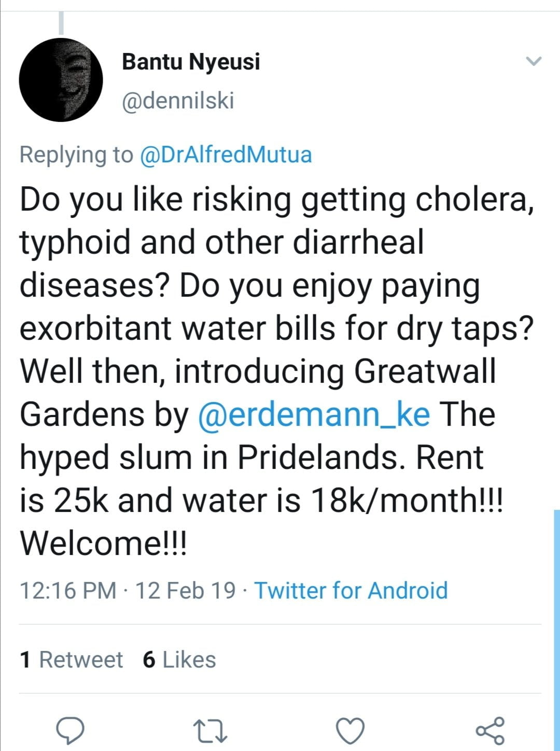Like the tweet with heart icon
Screen dimensions: 560x751
click(350, 731)
